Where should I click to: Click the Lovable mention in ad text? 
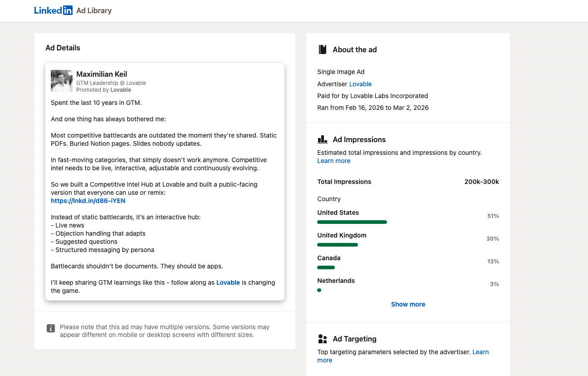(228, 282)
